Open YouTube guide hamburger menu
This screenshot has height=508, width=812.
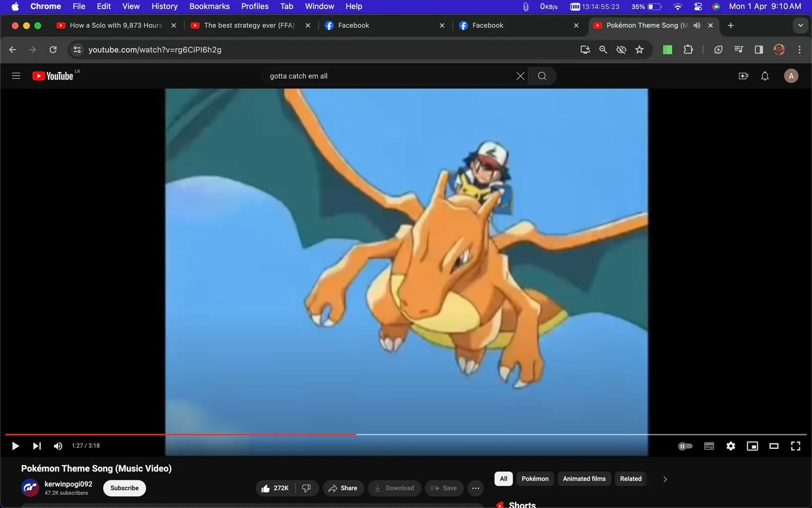[x=16, y=76]
